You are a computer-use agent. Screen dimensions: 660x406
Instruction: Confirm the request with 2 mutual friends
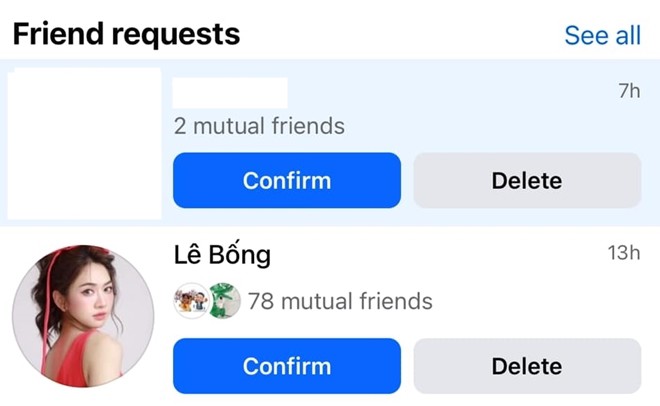pyautogui.click(x=287, y=180)
